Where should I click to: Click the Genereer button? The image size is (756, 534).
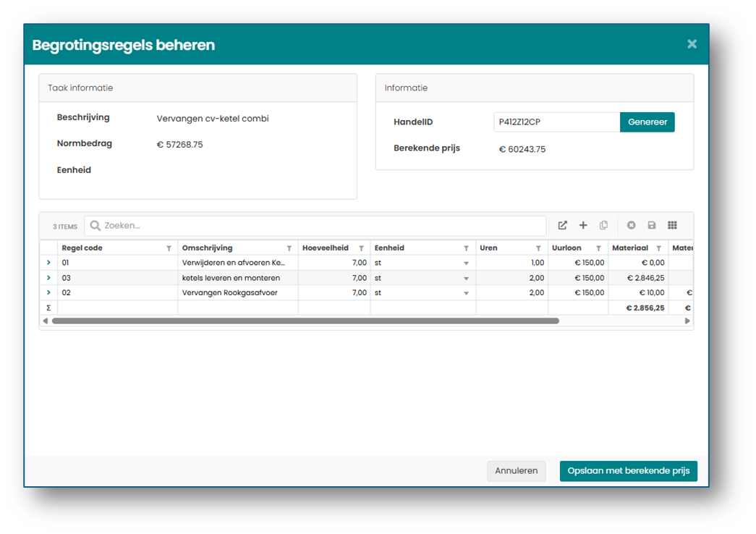point(647,122)
